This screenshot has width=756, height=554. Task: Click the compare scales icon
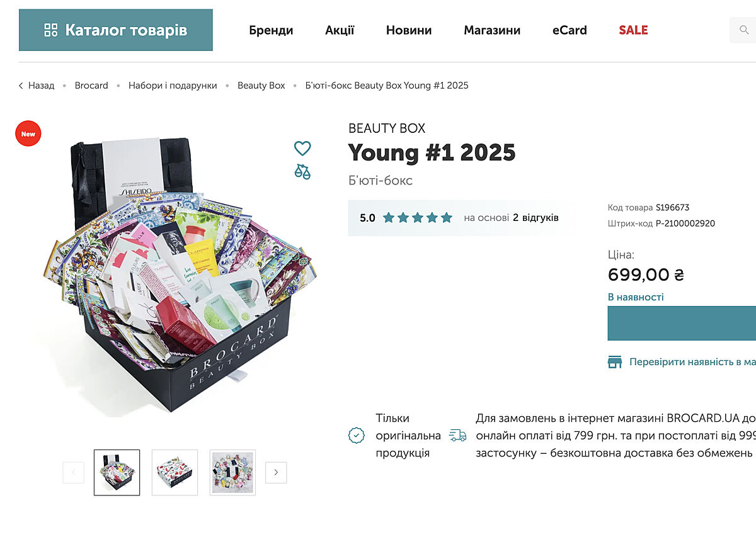[x=302, y=171]
